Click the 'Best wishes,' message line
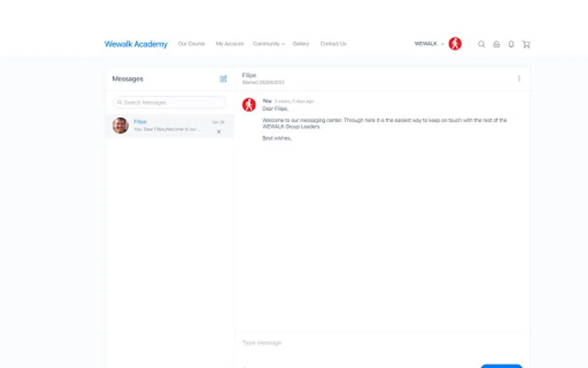 point(277,138)
